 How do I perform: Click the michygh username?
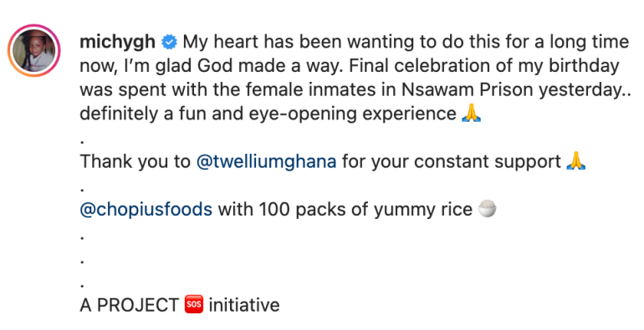point(117,42)
